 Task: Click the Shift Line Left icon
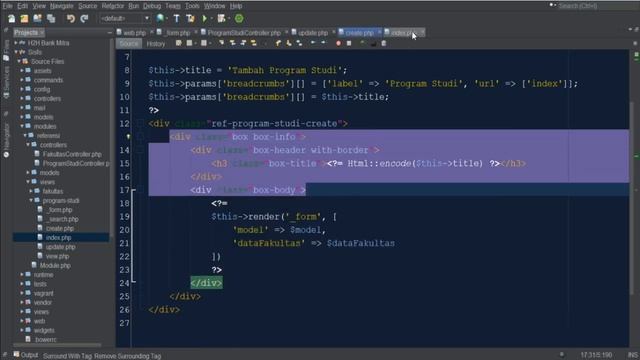313,43
